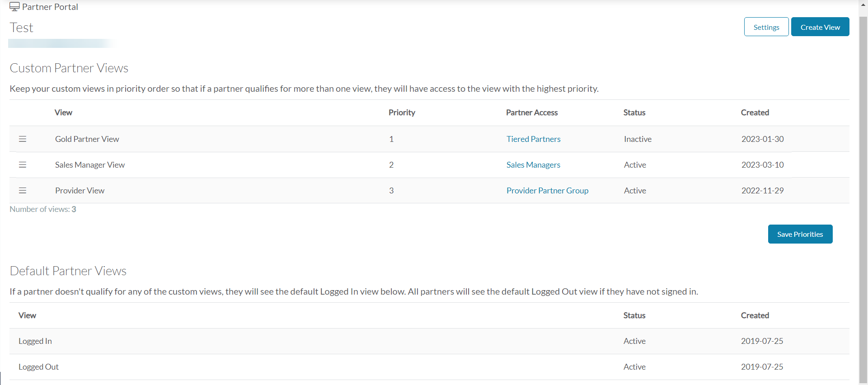Click the drag handle for Sales Manager View
The width and height of the screenshot is (868, 385).
23,164
